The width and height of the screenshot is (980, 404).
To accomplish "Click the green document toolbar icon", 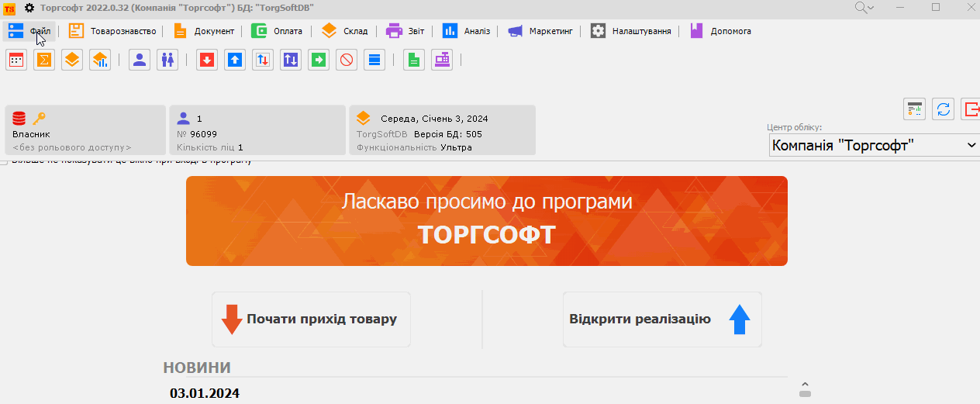I will coord(414,60).
